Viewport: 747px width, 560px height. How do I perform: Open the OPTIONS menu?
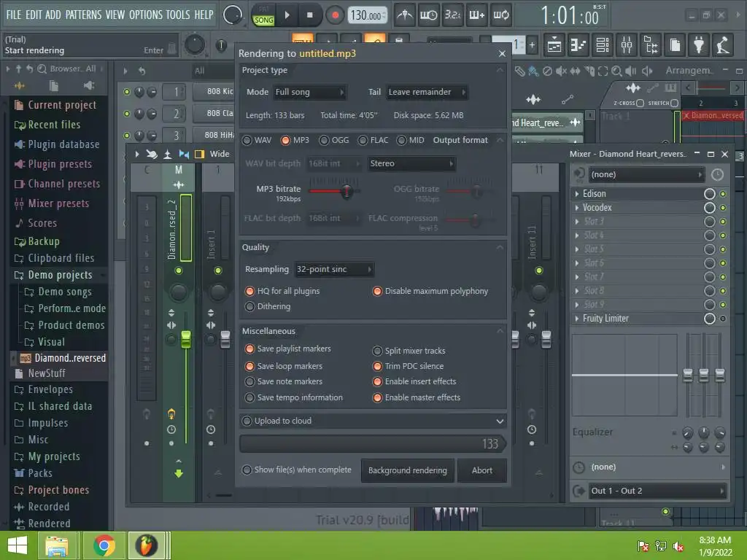[146, 15]
